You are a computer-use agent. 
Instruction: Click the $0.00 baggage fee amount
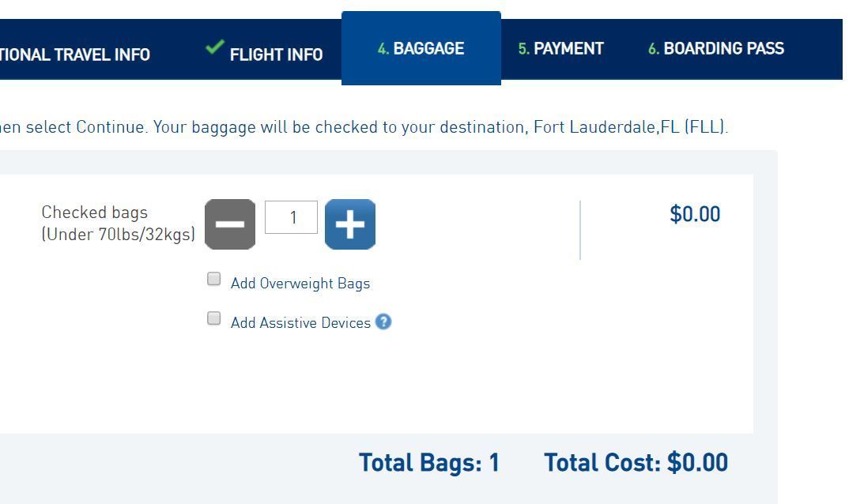coord(696,213)
